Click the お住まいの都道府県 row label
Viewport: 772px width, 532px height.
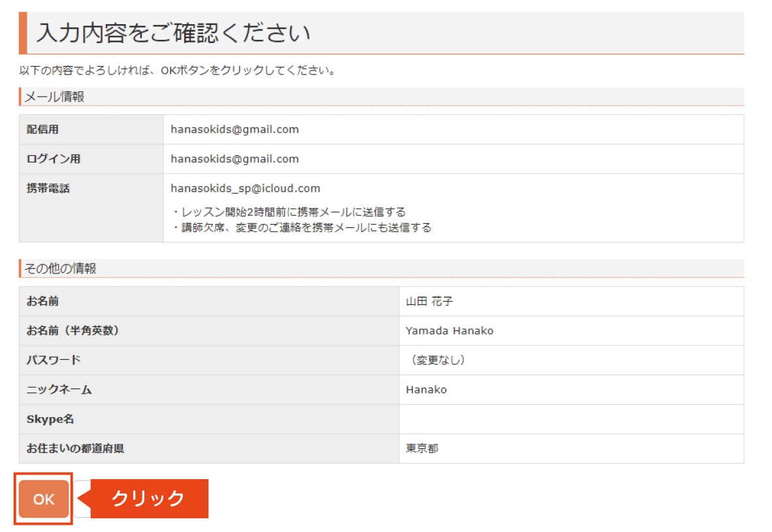coord(74,449)
